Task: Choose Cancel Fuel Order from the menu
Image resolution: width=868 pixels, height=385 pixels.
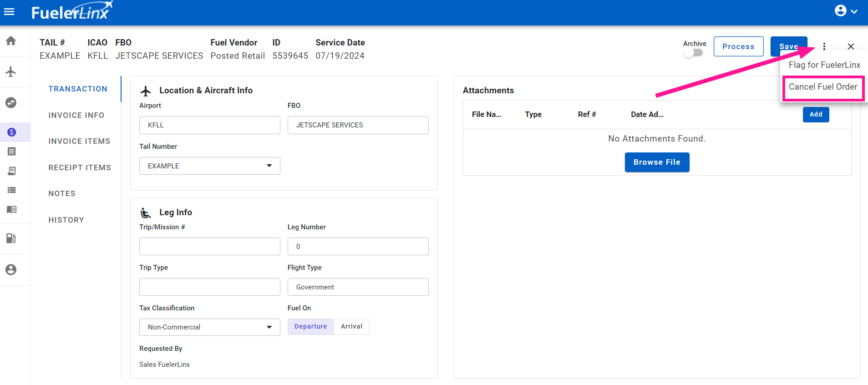Action: tap(823, 87)
